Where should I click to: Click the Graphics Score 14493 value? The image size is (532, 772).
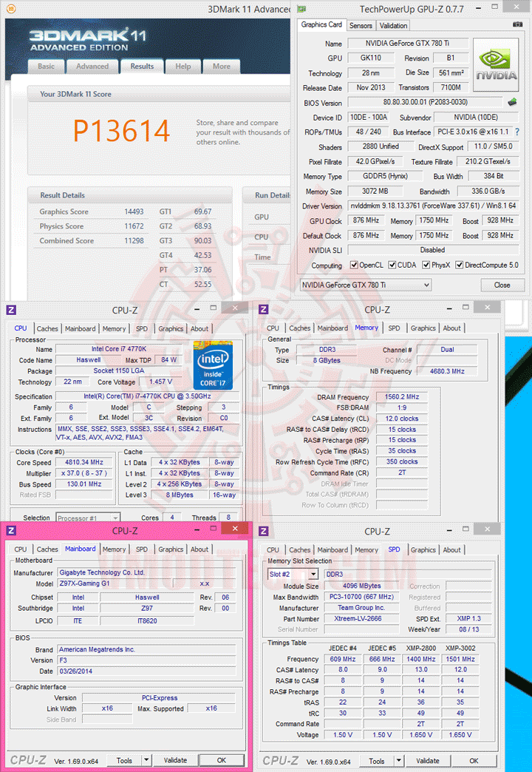click(134, 211)
